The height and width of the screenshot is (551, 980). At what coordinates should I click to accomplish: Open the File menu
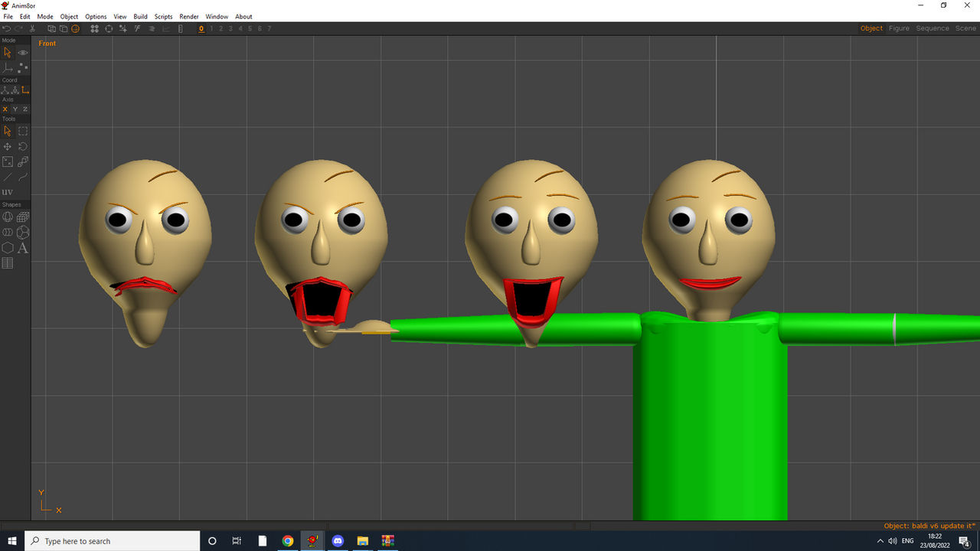[x=8, y=16]
